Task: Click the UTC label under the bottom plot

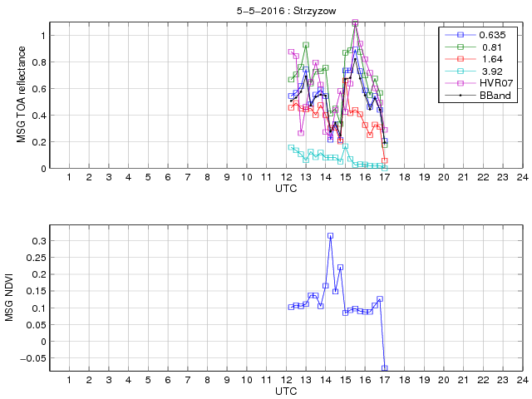Action: (x=285, y=390)
